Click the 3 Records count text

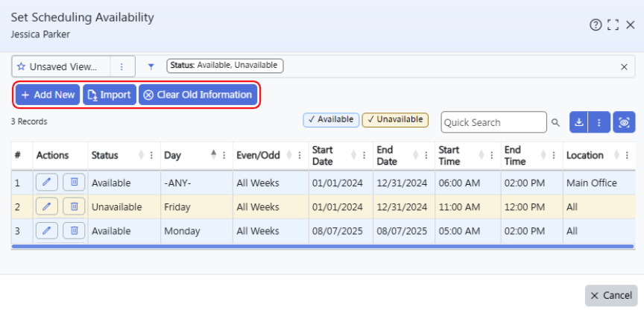tap(29, 121)
